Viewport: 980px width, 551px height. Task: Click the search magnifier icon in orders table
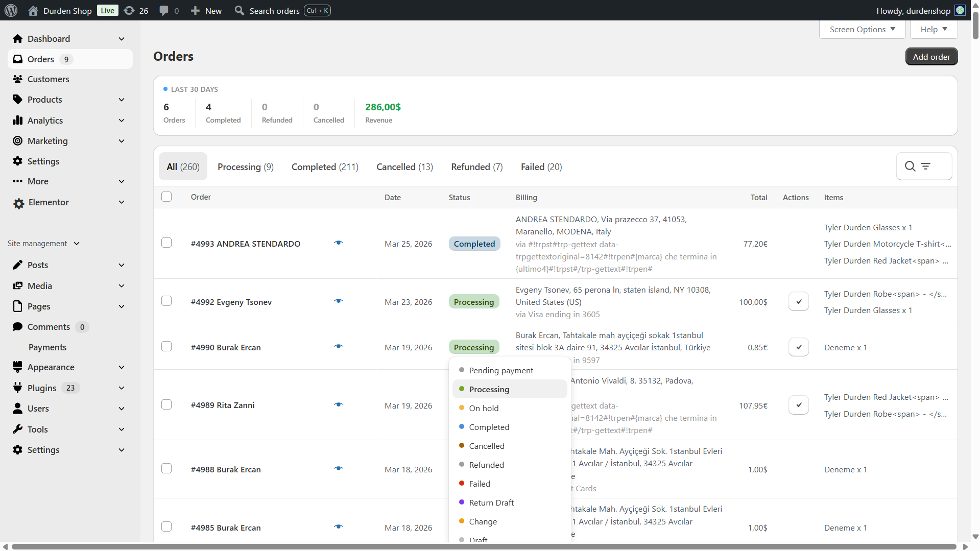(x=910, y=166)
